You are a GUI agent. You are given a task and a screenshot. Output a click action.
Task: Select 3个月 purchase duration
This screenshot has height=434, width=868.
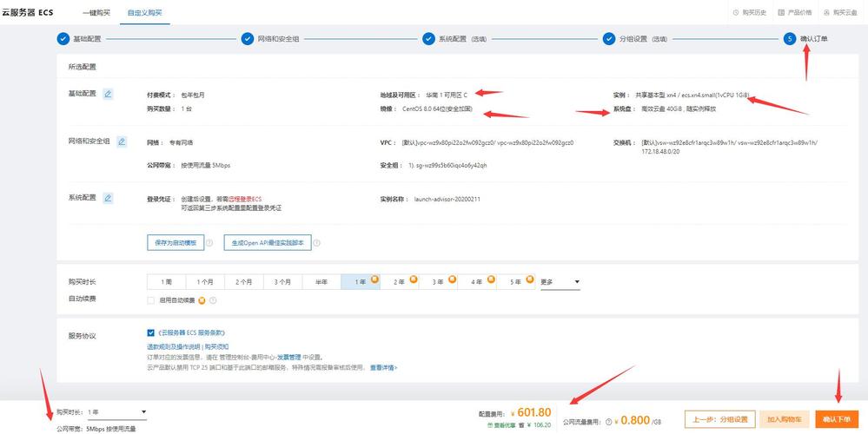(283, 282)
